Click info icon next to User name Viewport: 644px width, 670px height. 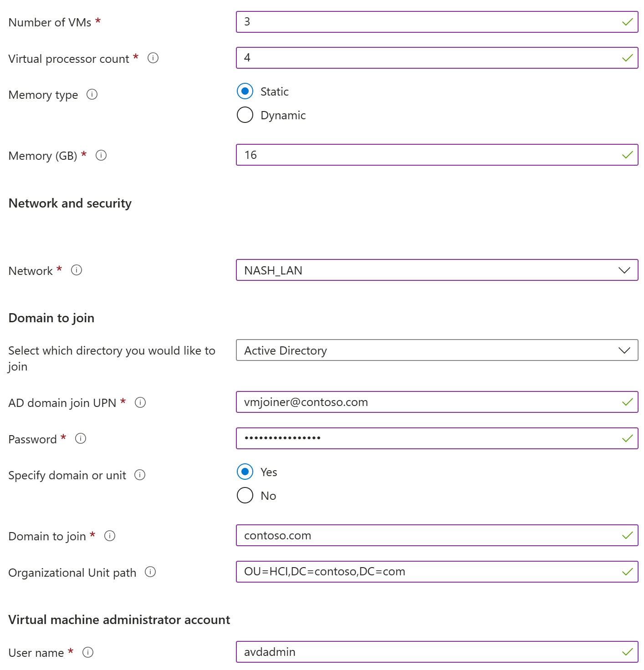pos(88,652)
